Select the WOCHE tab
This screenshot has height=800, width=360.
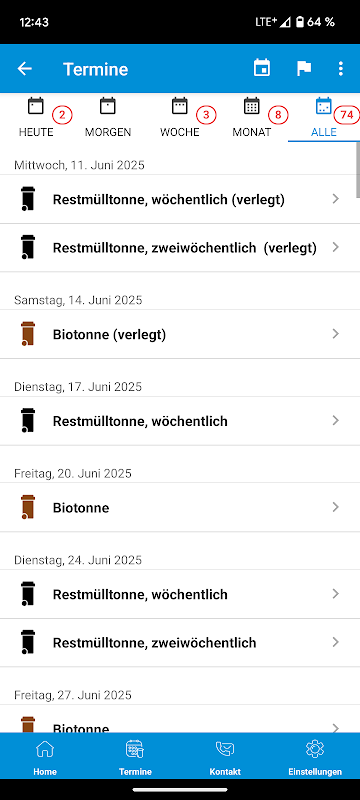[179, 118]
